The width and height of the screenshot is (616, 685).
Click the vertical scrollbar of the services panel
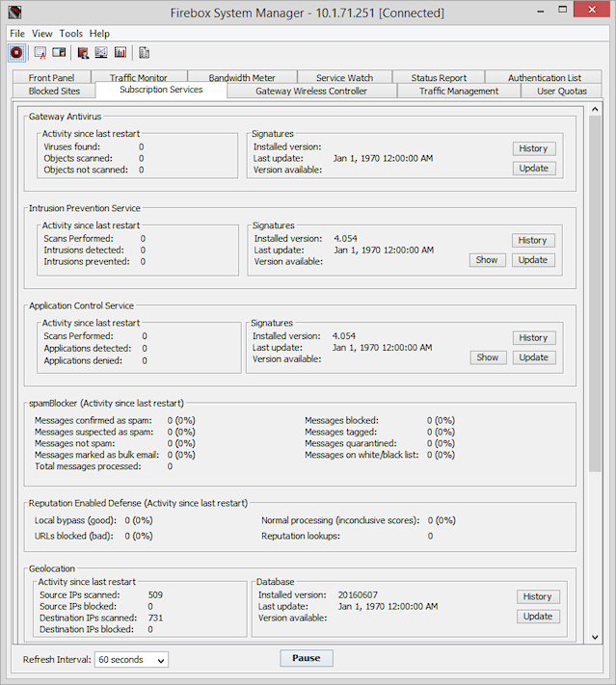coord(595,385)
